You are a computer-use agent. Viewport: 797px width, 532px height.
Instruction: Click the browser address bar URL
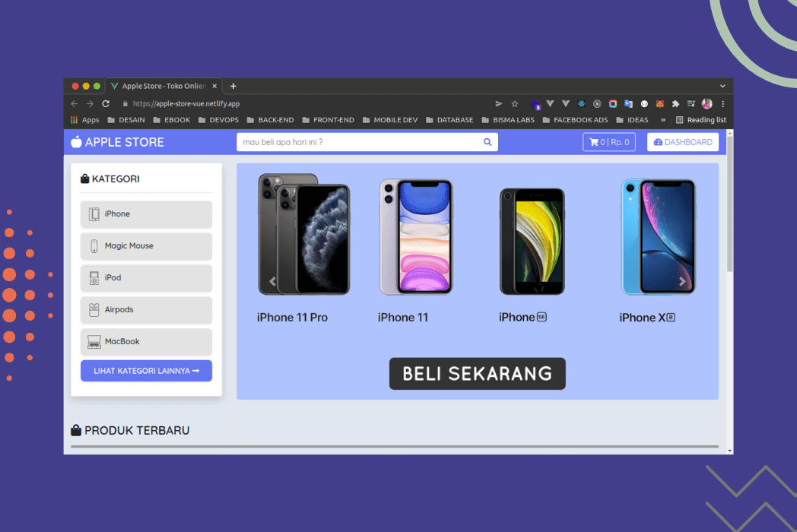186,103
